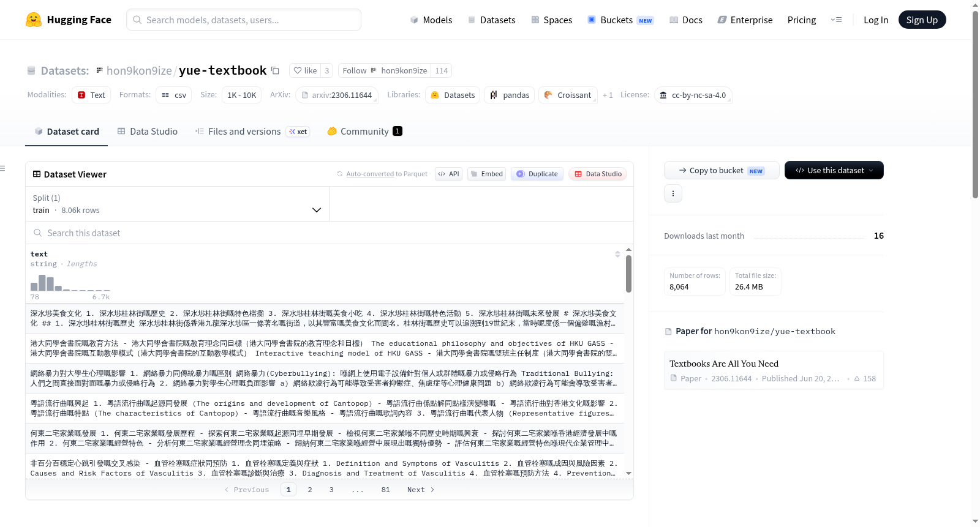Select the csv format tag

(174, 95)
